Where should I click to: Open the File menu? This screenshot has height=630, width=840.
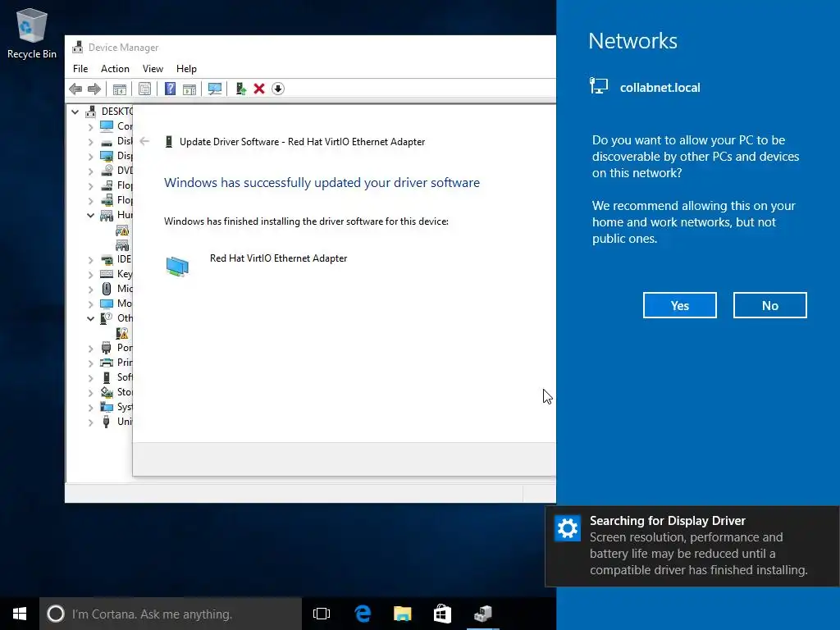pos(80,69)
